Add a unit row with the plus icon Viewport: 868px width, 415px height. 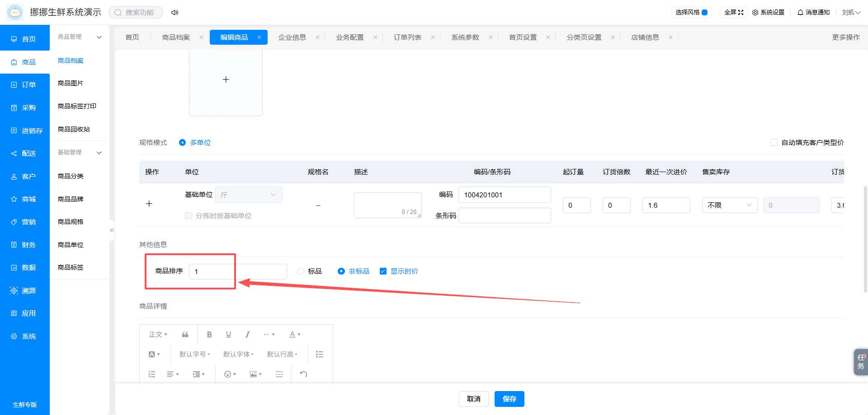pyautogui.click(x=149, y=204)
